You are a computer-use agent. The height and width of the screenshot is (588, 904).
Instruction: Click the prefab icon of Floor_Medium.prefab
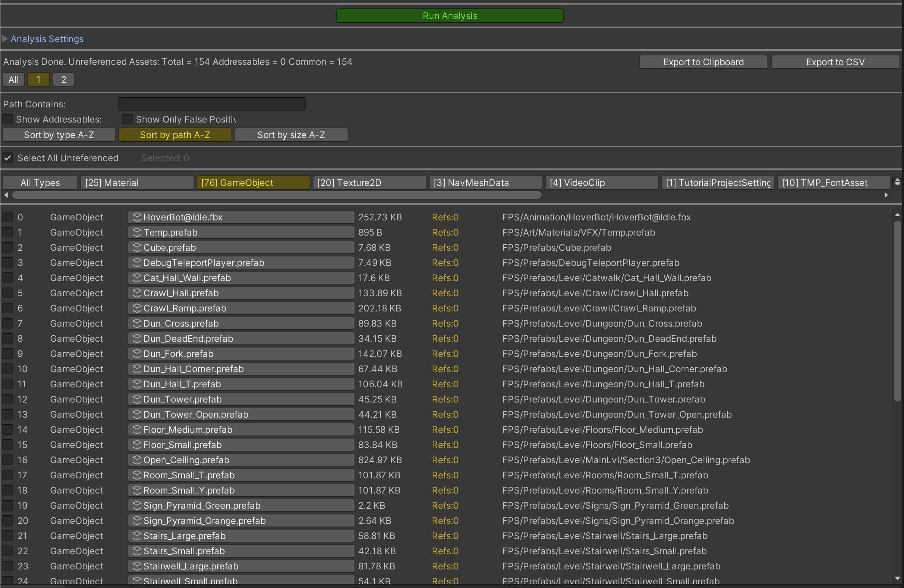point(137,430)
